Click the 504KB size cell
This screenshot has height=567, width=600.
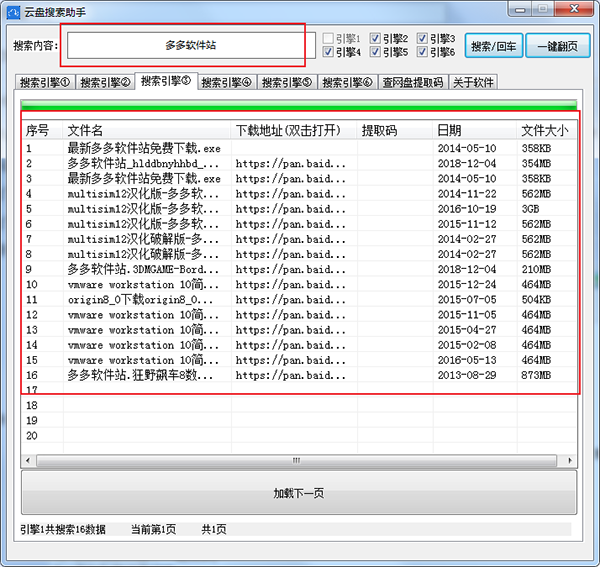point(536,300)
